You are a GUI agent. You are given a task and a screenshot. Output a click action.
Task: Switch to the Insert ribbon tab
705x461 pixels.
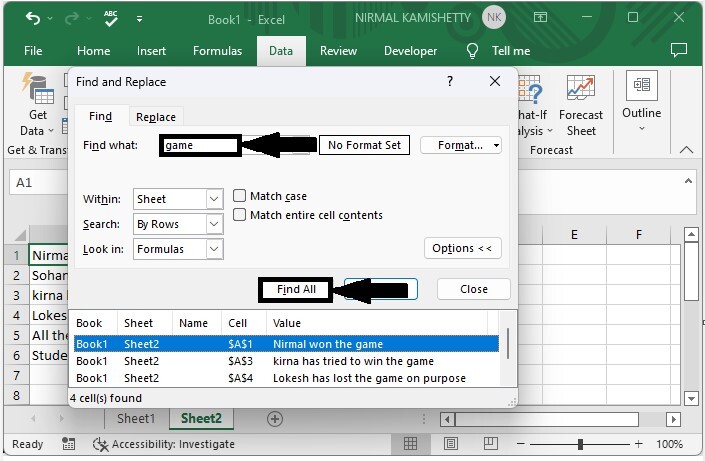[152, 51]
